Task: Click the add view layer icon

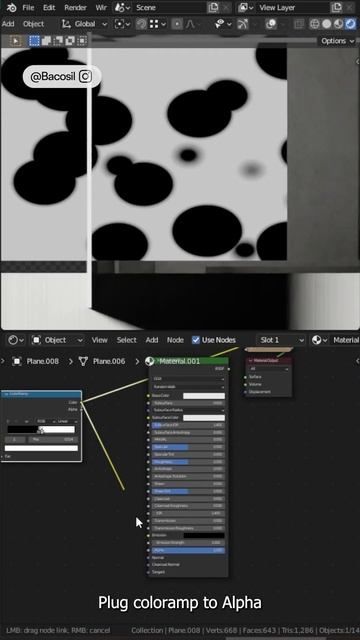Action: (x=336, y=7)
